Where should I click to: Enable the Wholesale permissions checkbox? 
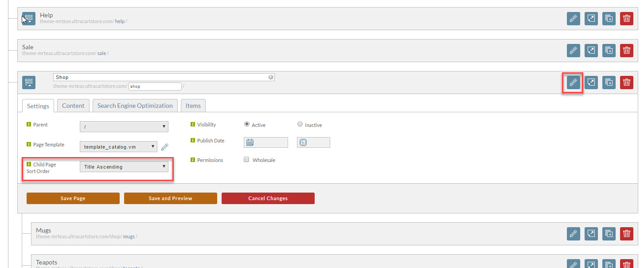246,160
